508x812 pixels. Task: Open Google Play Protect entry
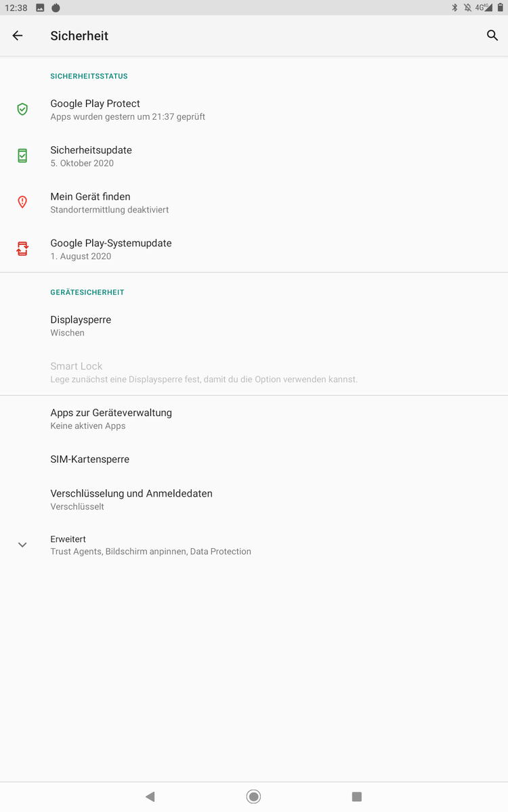click(x=127, y=109)
